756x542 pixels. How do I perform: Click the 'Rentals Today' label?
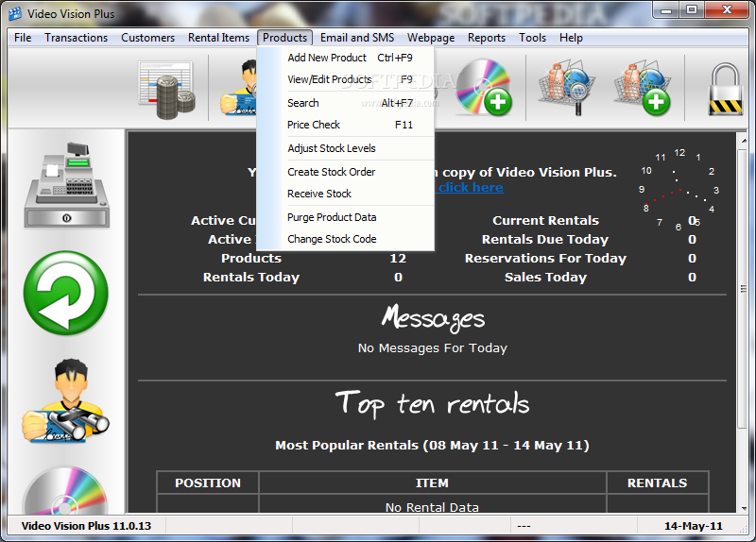pyautogui.click(x=251, y=278)
